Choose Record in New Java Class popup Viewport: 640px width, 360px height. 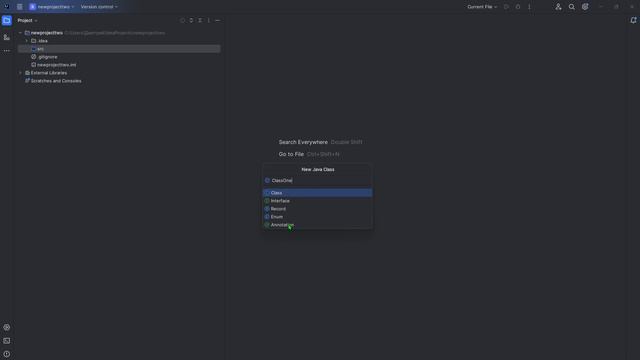pos(317,209)
